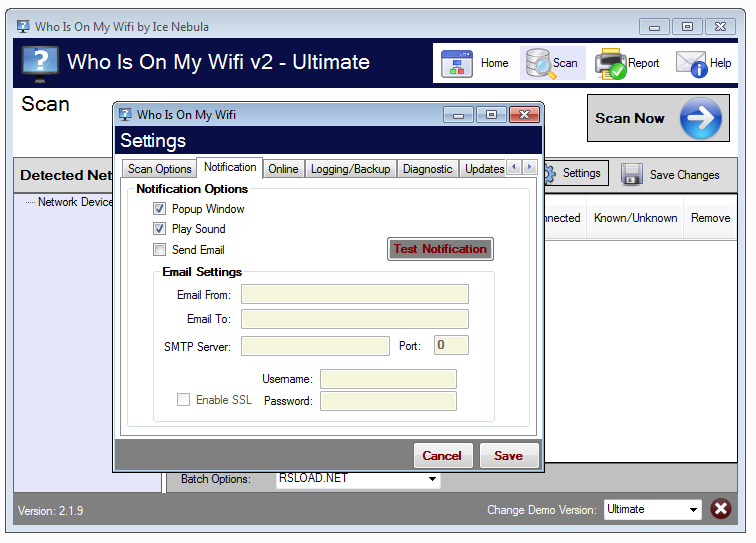Click the Settings dialog title bar icon
Image resolution: width=756 pixels, height=543 pixels.
click(125, 114)
